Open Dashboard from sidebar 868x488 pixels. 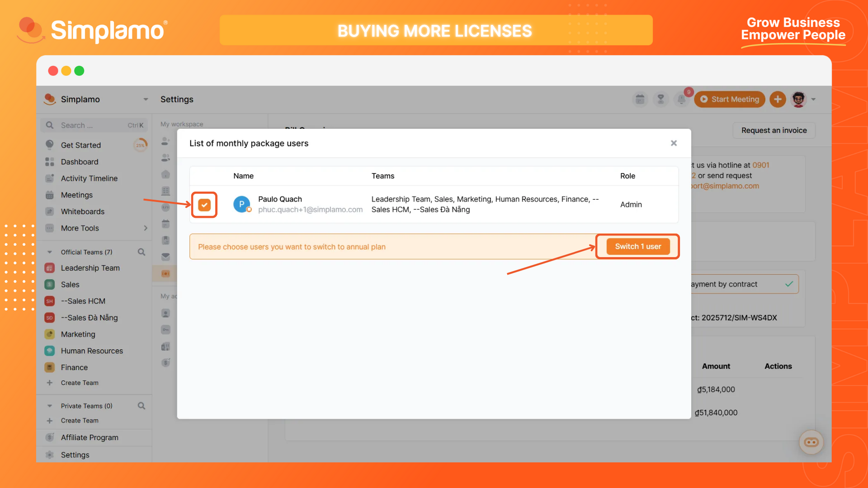pyautogui.click(x=80, y=162)
